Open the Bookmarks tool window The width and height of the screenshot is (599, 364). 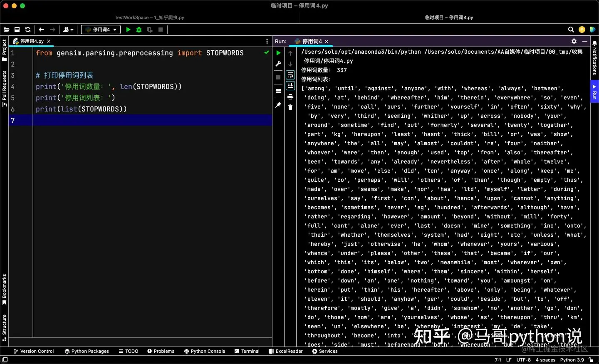(x=4, y=289)
